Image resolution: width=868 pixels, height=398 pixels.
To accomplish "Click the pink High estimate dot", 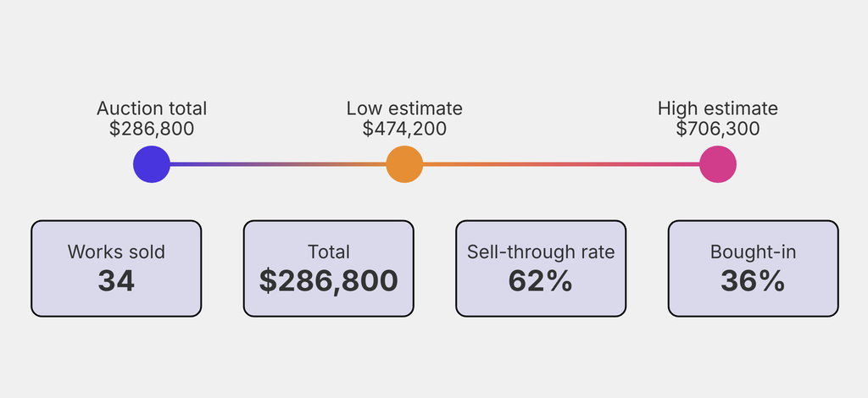I will tap(718, 164).
